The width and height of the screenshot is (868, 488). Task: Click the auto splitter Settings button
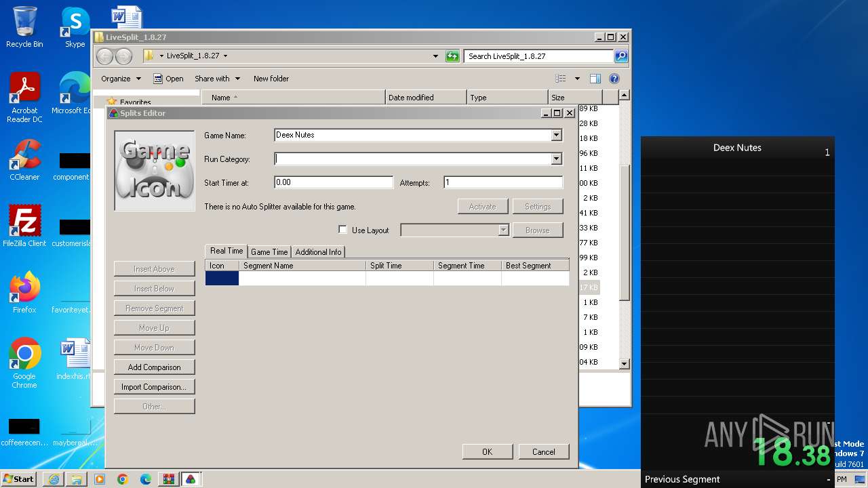(538, 207)
